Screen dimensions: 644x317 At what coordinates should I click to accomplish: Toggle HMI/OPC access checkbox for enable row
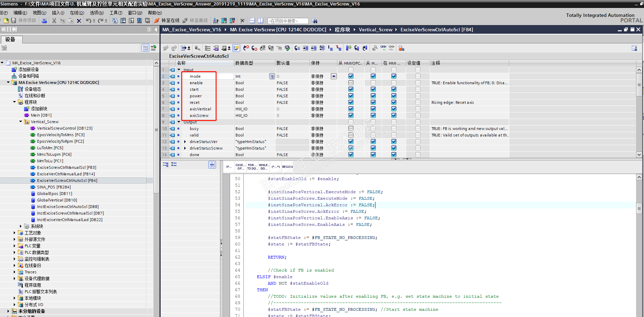[351, 83]
